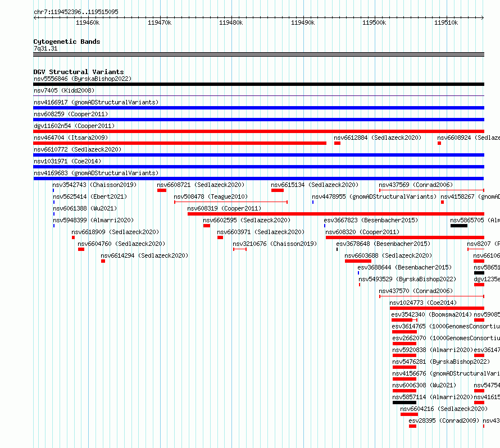Select nsv5625414 (Ebert2021) variant
500x448 pixels.
pyautogui.click(x=90, y=196)
